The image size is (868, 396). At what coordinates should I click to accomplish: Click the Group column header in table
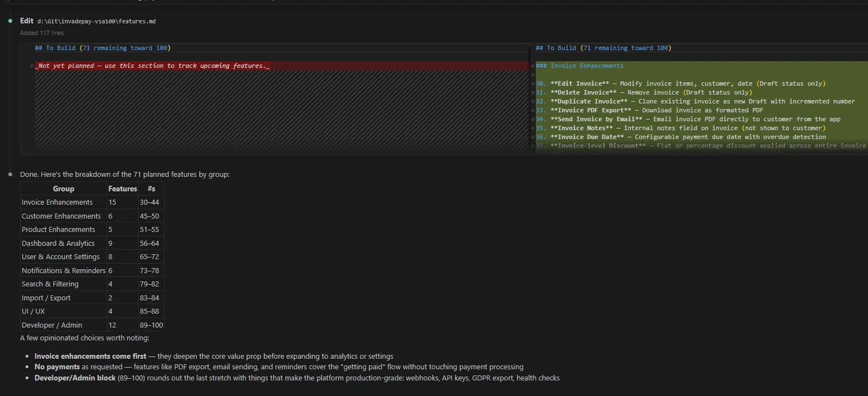(x=63, y=189)
